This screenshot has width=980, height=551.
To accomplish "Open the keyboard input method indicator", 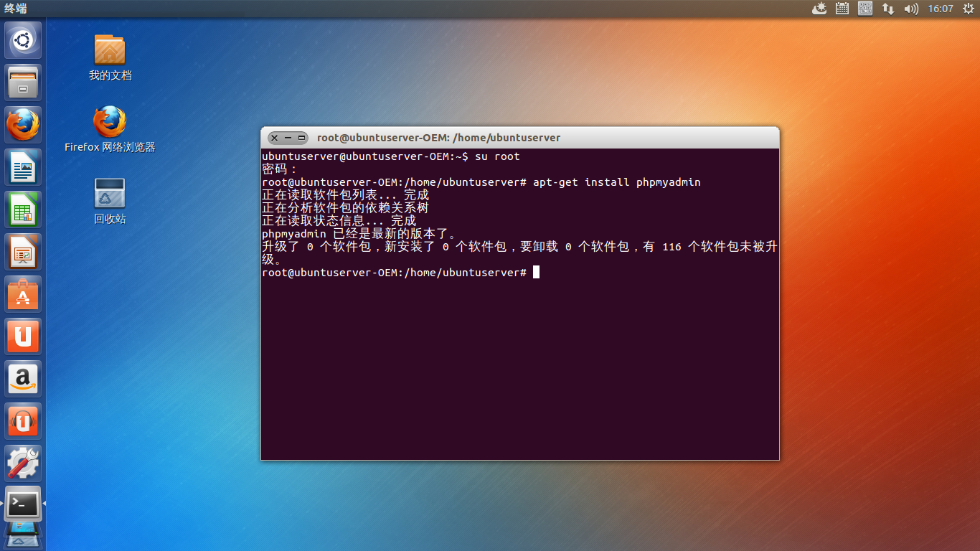I will (865, 9).
